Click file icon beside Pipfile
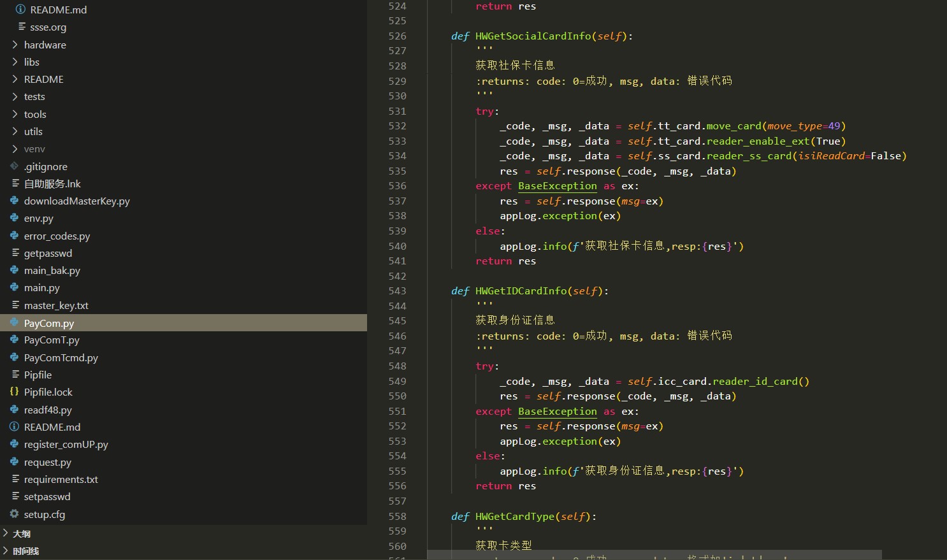The width and height of the screenshot is (947, 560). click(15, 375)
